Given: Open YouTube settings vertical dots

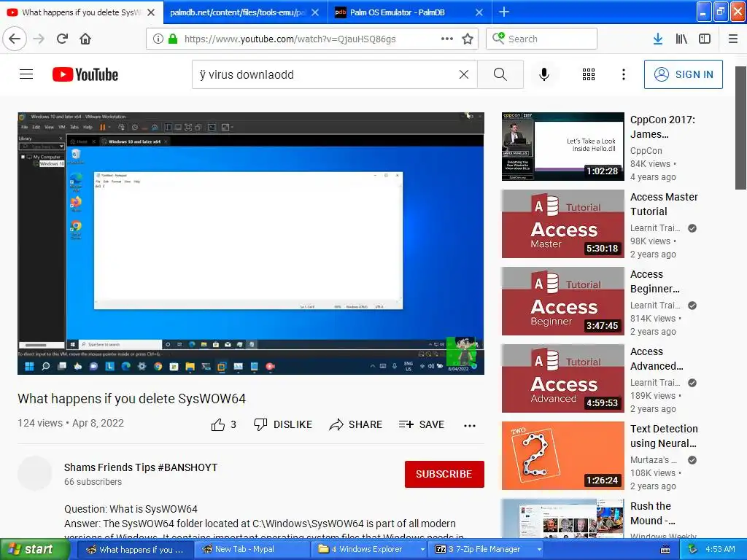Looking at the screenshot, I should pos(624,74).
